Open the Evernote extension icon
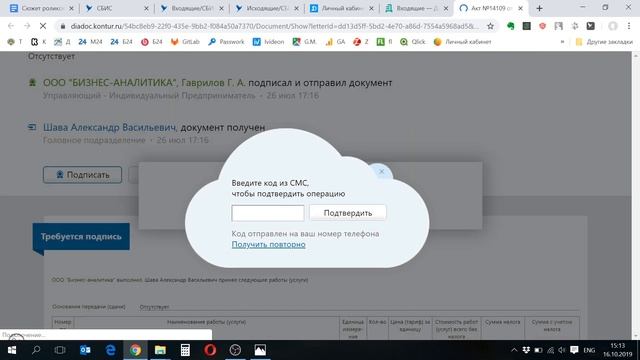 point(511,26)
